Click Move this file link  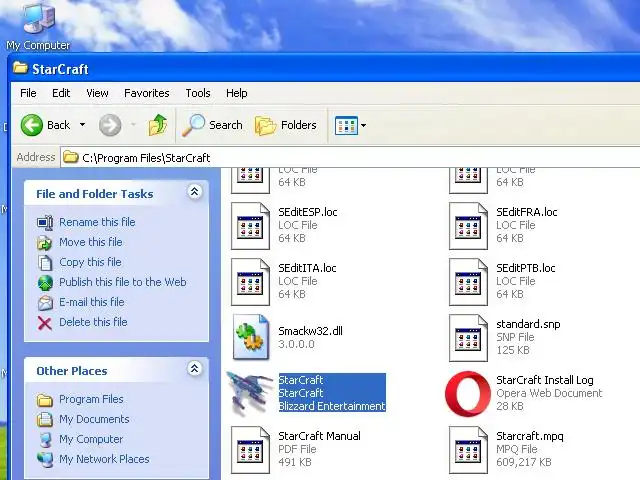[91, 242]
